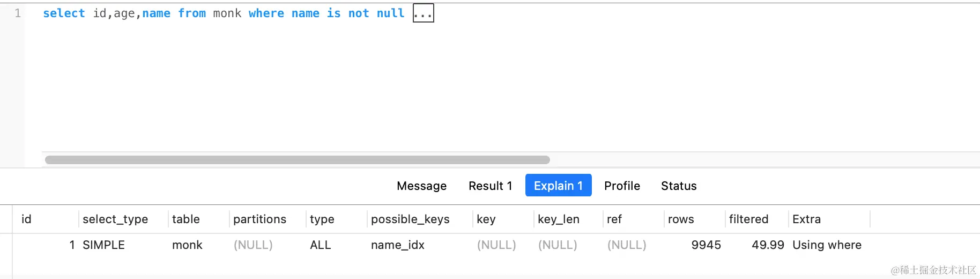Click the select_type column header
The height and width of the screenshot is (279, 980).
[x=115, y=219]
